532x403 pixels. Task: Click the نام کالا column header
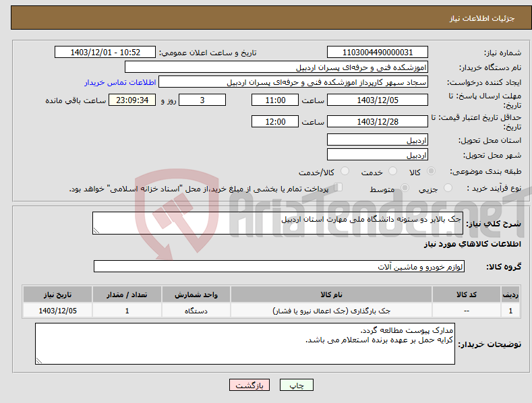point(331,294)
